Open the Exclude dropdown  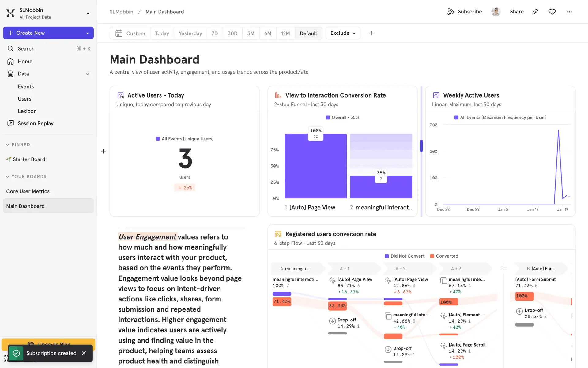tap(343, 33)
